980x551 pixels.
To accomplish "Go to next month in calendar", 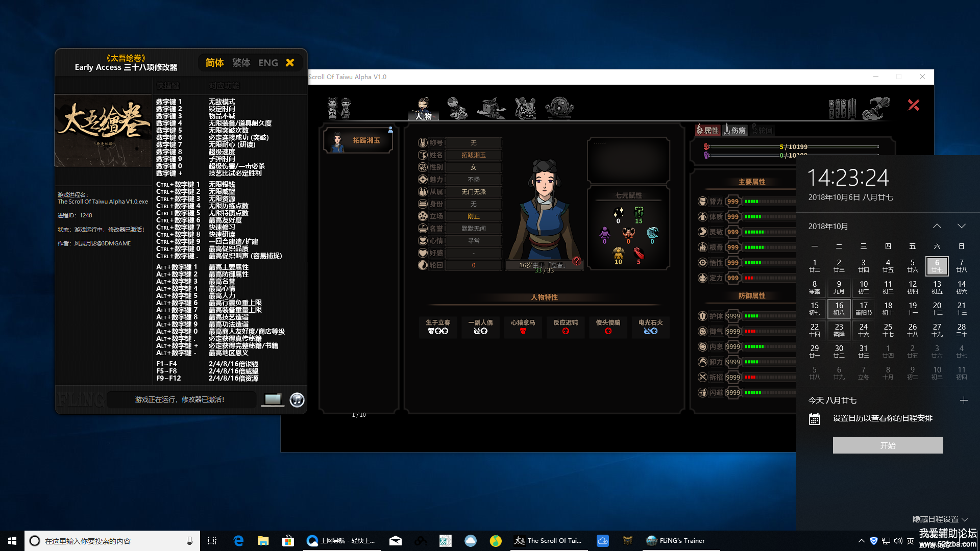I will (x=962, y=226).
